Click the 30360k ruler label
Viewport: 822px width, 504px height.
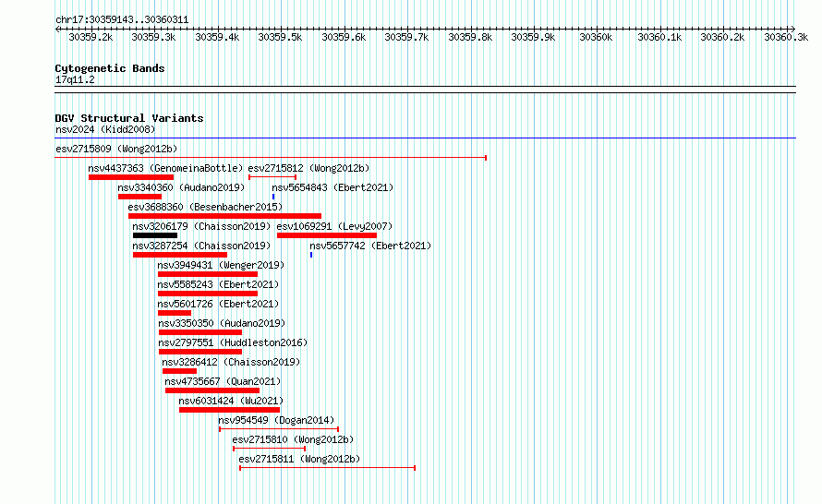596,37
